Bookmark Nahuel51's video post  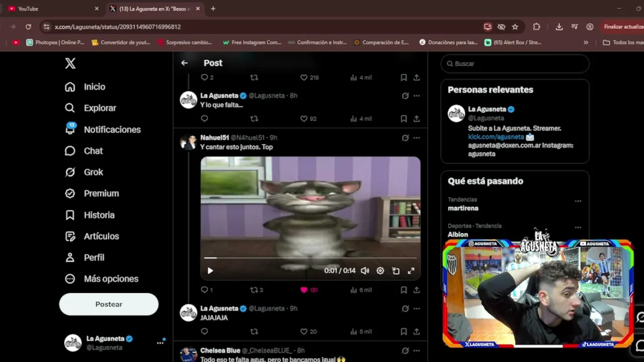[404, 290]
